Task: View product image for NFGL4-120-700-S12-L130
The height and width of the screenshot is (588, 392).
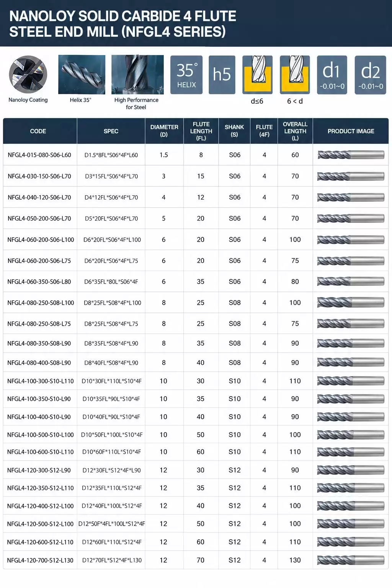Action: (x=351, y=560)
